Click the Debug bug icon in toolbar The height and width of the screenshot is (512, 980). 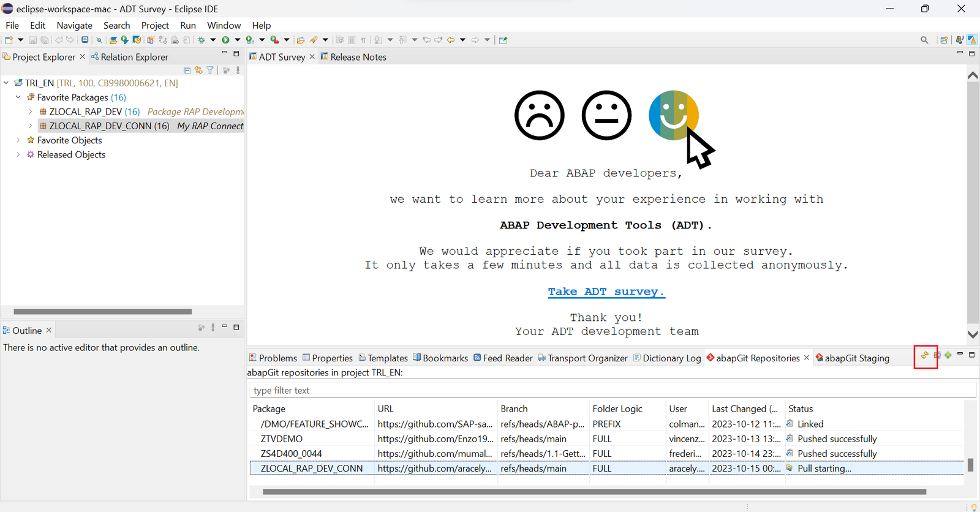(202, 40)
